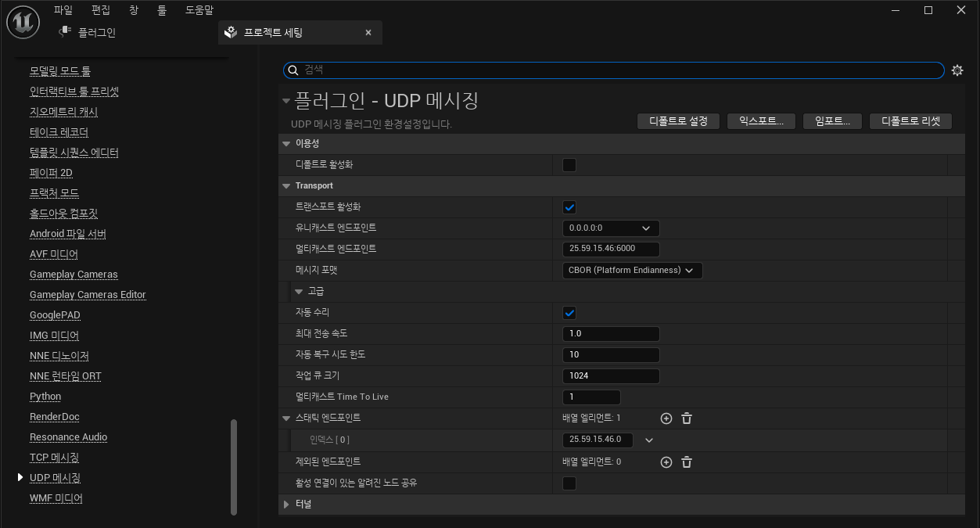Image resolution: width=980 pixels, height=528 pixels.
Task: Close the 프로젝트 세팅 tab
Action: point(368,33)
